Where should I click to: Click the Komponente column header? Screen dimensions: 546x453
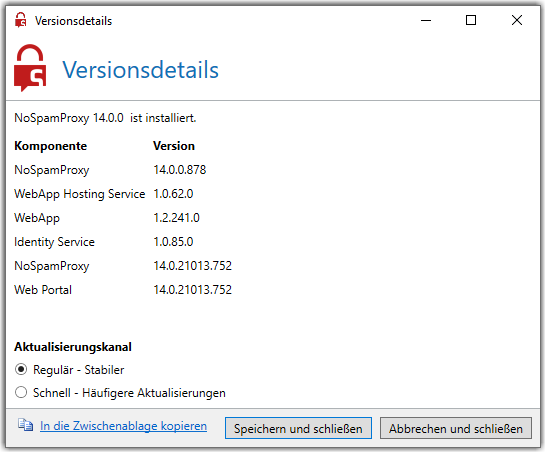[x=50, y=146]
